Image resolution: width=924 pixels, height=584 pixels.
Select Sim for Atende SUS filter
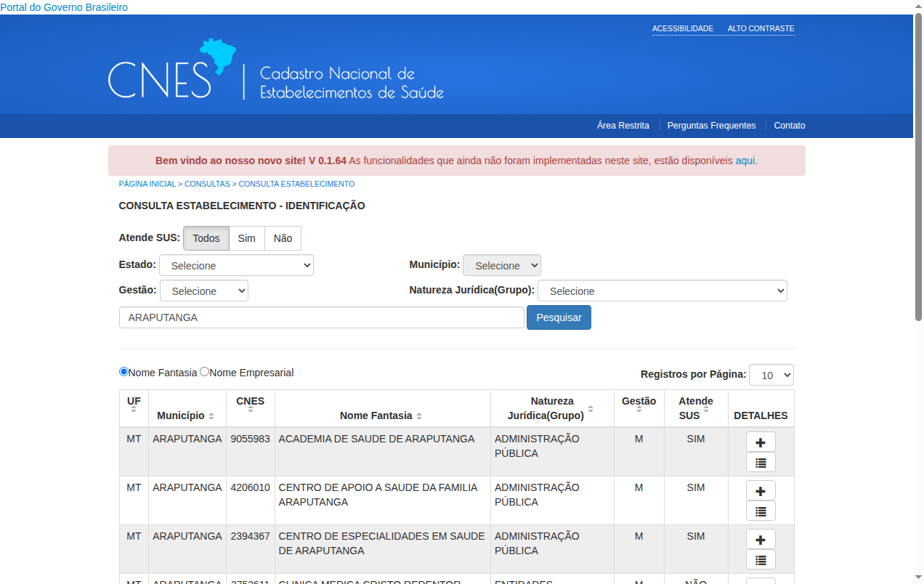click(247, 238)
